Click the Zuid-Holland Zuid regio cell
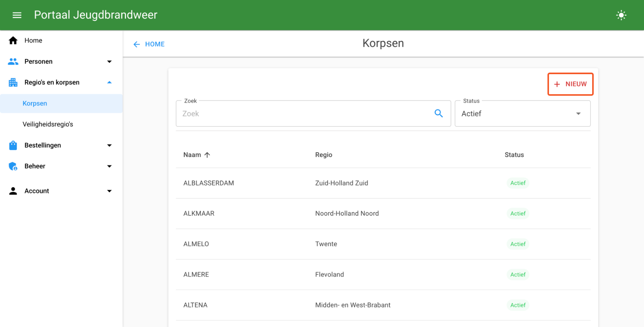Image resolution: width=644 pixels, height=327 pixels. [342, 183]
